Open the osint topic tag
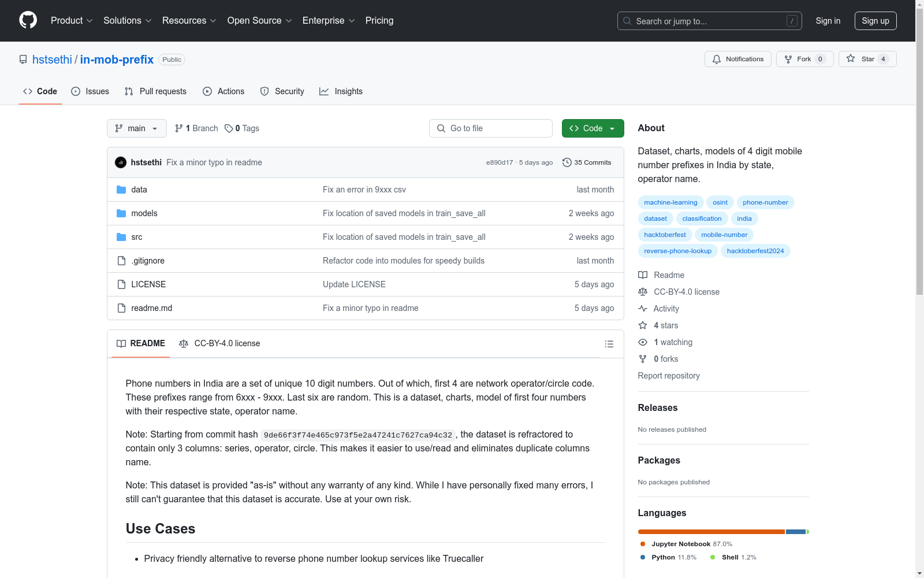 [720, 202]
